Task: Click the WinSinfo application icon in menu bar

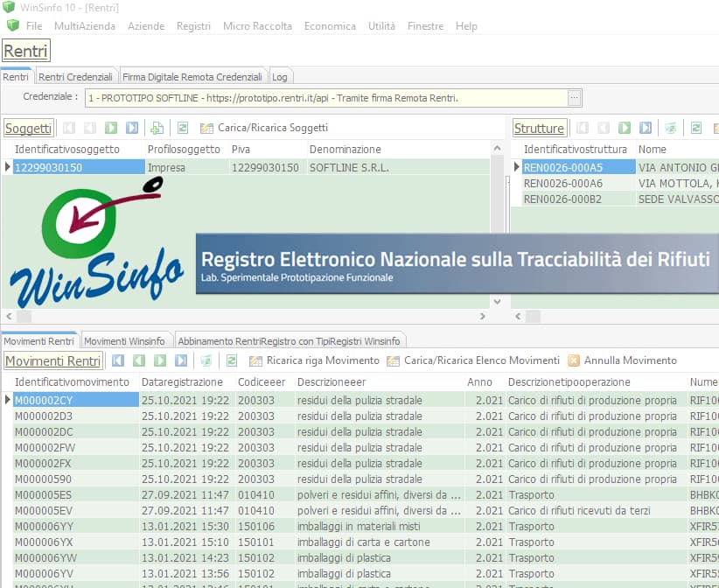Action: (x=13, y=25)
